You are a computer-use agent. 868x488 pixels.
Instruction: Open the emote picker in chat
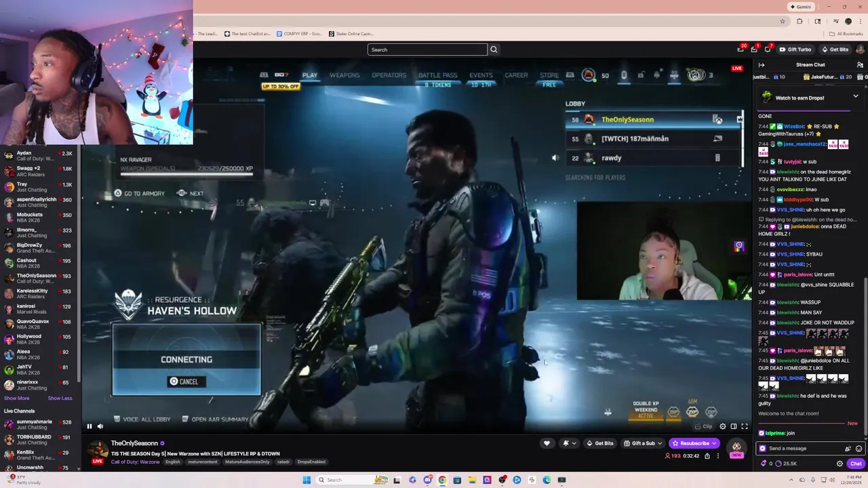859,449
